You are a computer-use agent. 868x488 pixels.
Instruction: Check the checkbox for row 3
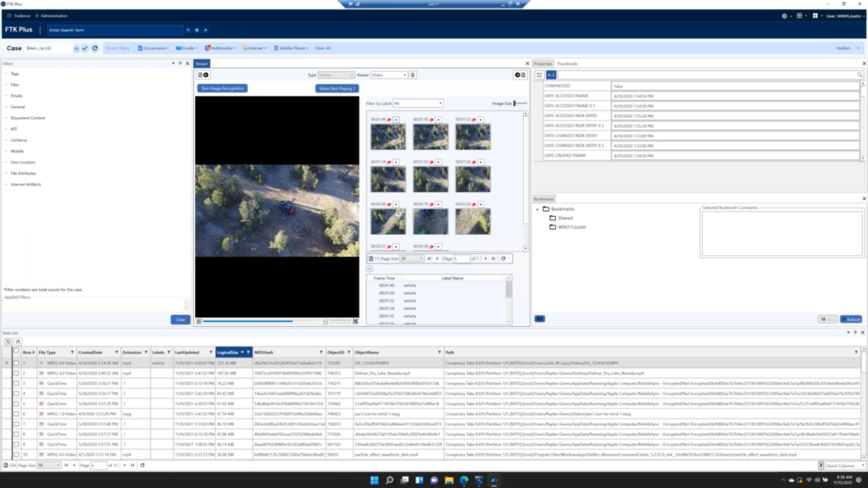pos(16,384)
